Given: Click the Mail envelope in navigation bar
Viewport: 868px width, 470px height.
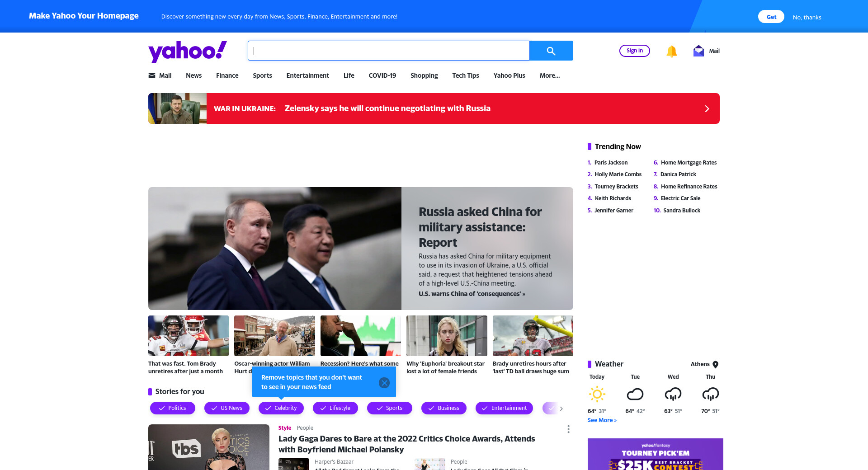Looking at the screenshot, I should pos(152,75).
